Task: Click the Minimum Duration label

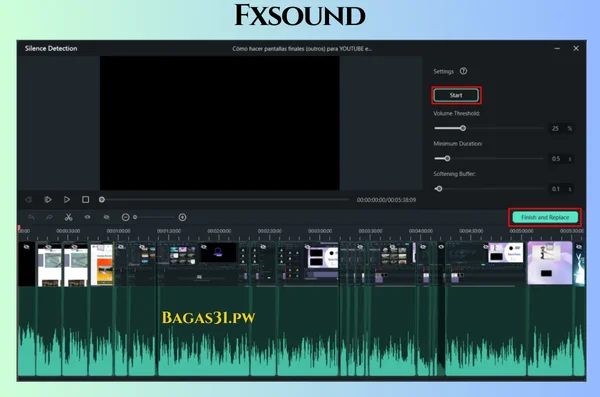Action: 458,144
